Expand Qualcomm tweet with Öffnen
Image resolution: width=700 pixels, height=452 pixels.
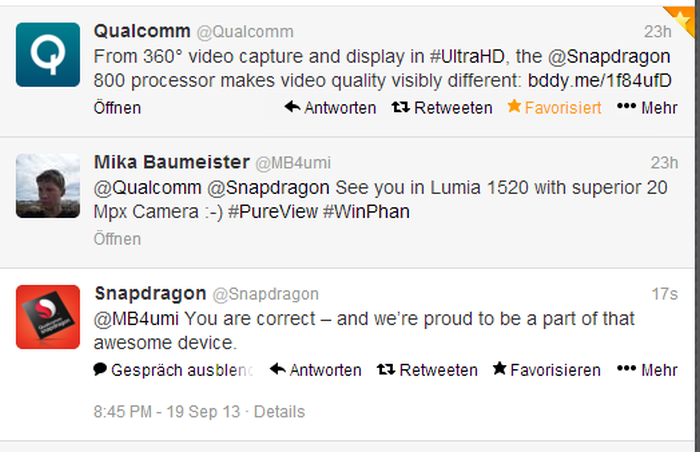(117, 107)
